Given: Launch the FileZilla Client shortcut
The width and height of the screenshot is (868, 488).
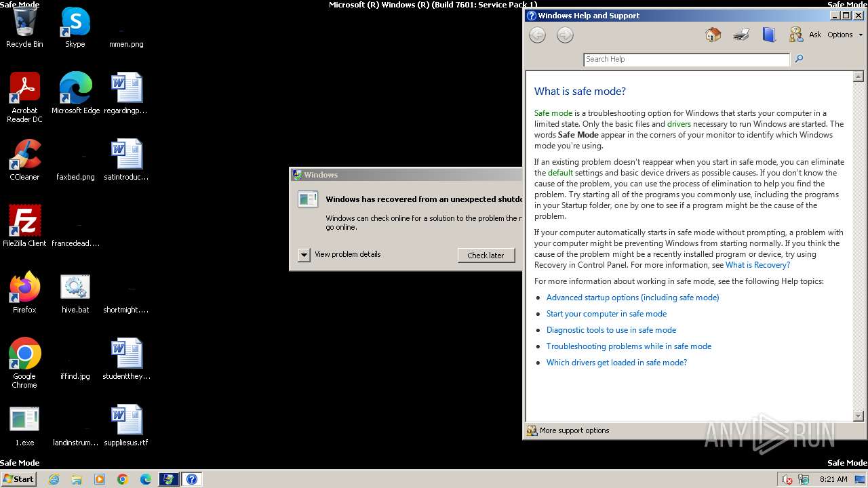Looking at the screenshot, I should [x=24, y=226].
